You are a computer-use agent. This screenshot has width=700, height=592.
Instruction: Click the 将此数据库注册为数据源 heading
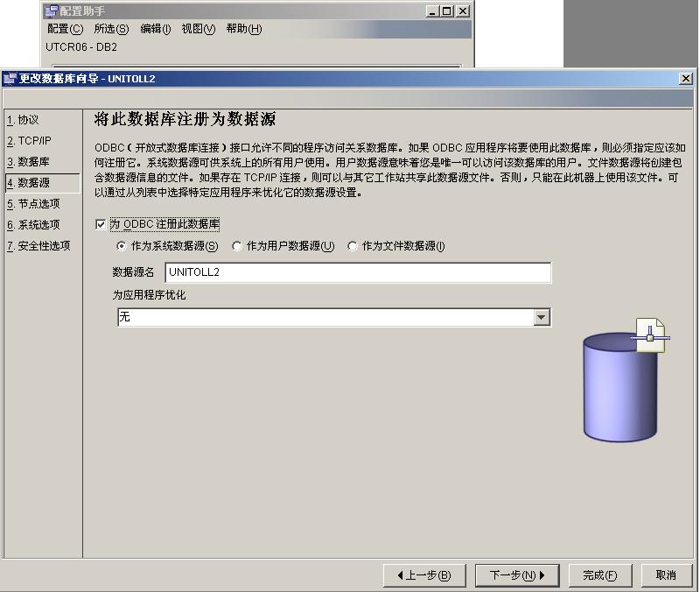click(185, 119)
